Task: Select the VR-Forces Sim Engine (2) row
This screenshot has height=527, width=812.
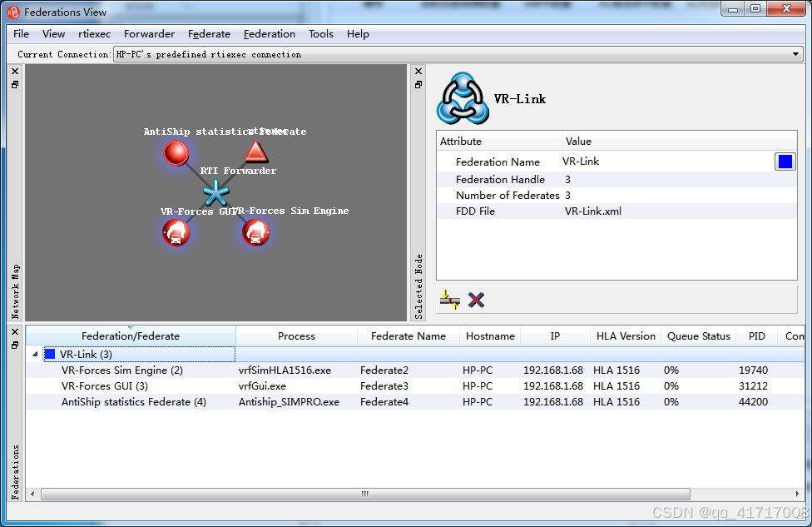Action: pyautogui.click(x=416, y=370)
